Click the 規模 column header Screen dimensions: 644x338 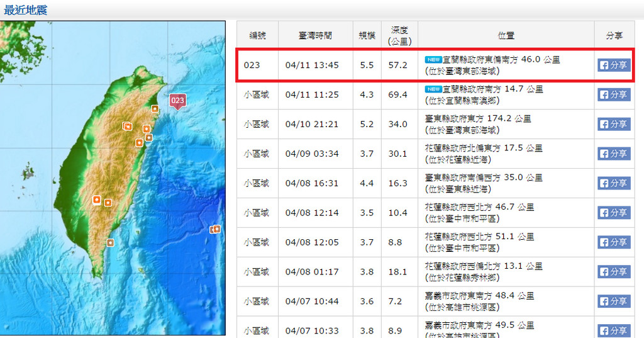point(367,36)
